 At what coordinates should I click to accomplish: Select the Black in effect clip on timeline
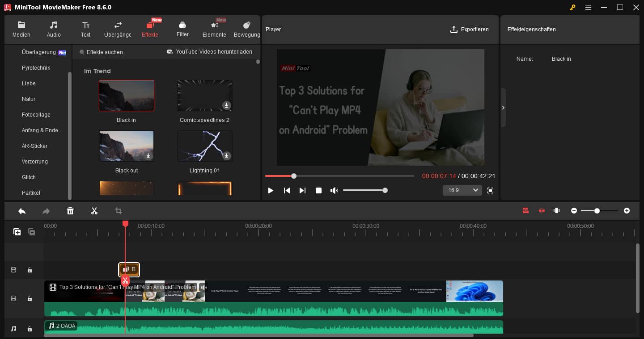(x=129, y=269)
